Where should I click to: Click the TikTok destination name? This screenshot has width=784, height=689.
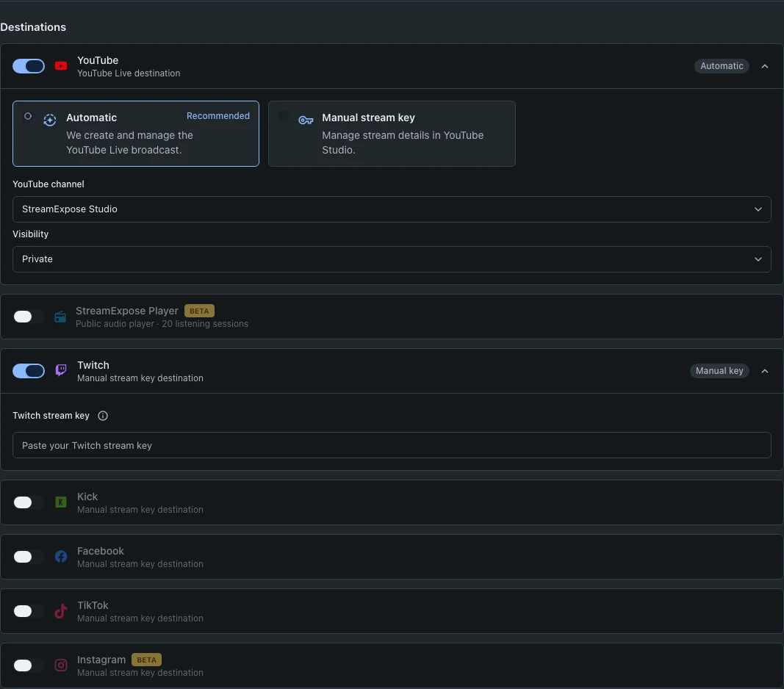(x=93, y=605)
